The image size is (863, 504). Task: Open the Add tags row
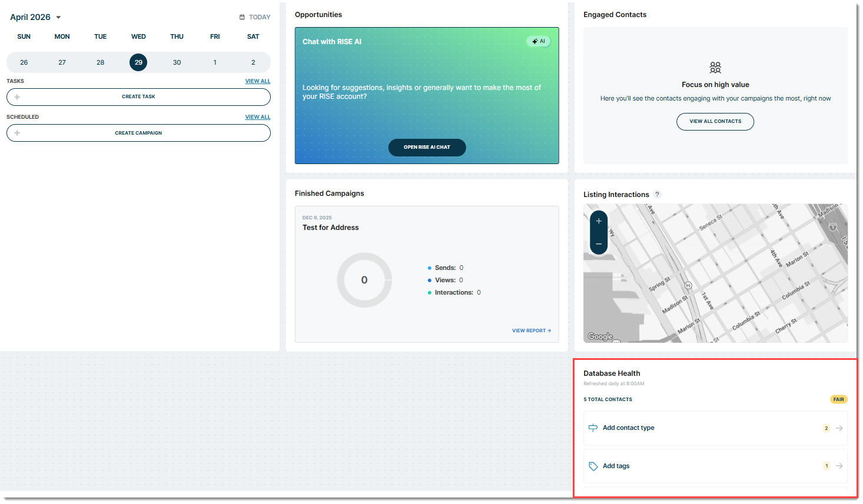tap(715, 466)
